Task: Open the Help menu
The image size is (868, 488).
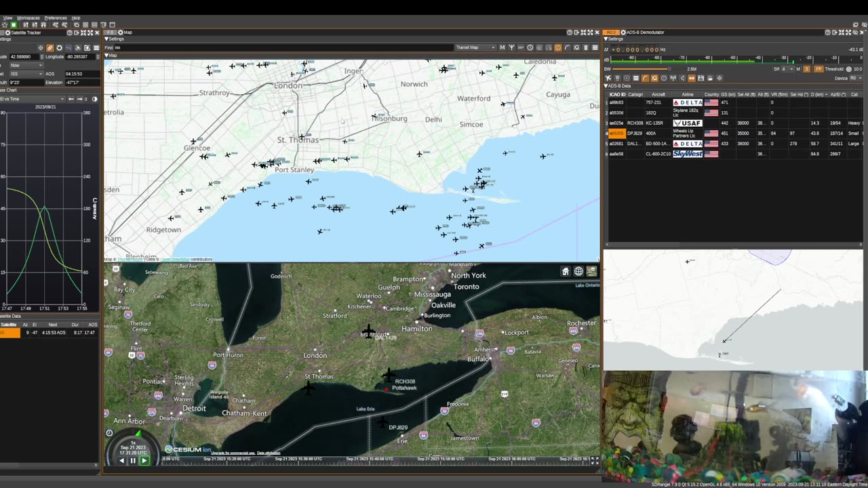Action: coord(76,18)
